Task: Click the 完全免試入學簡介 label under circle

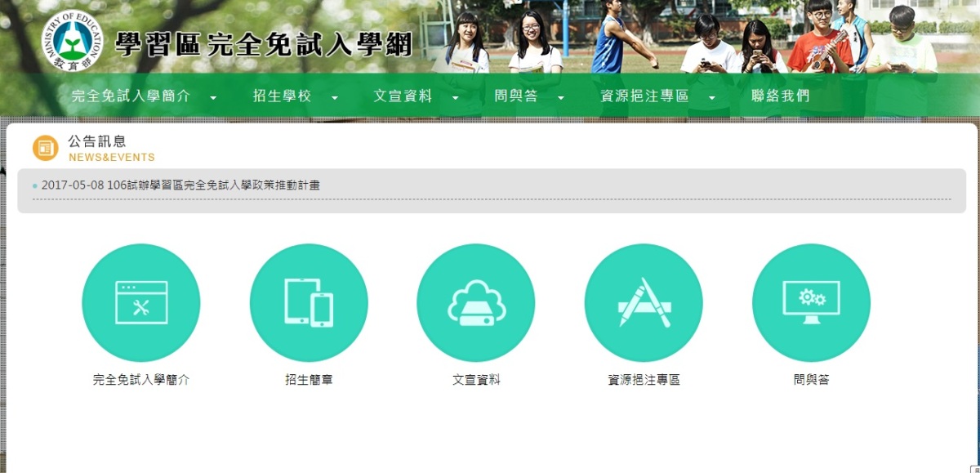Action: click(141, 380)
